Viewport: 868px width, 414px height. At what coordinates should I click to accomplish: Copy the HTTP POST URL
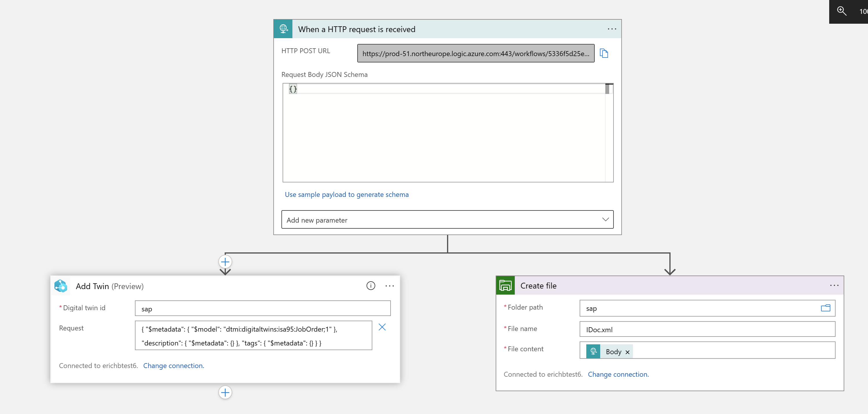pos(604,53)
